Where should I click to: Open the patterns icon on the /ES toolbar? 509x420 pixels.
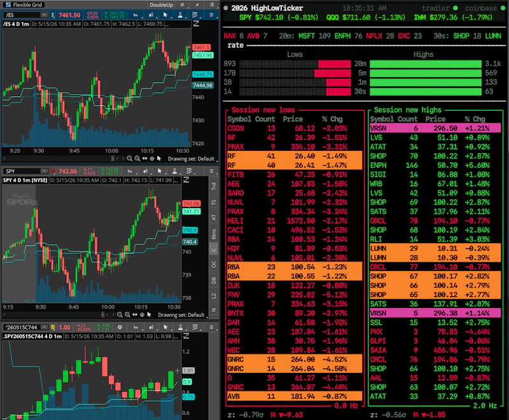pos(195,15)
